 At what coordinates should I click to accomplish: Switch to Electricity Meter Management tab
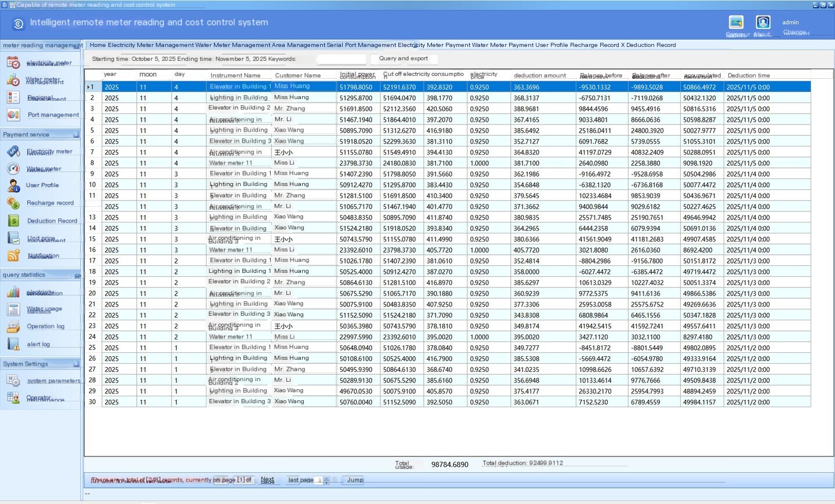point(151,45)
